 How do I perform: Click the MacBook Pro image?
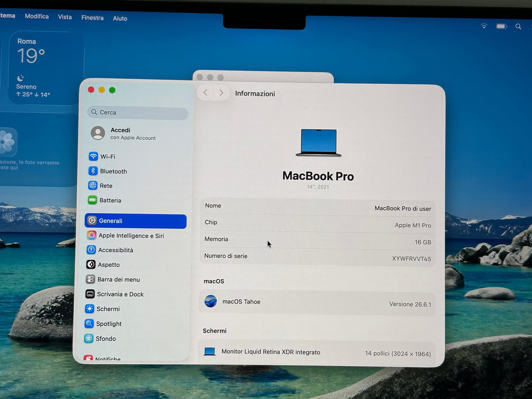pos(318,142)
